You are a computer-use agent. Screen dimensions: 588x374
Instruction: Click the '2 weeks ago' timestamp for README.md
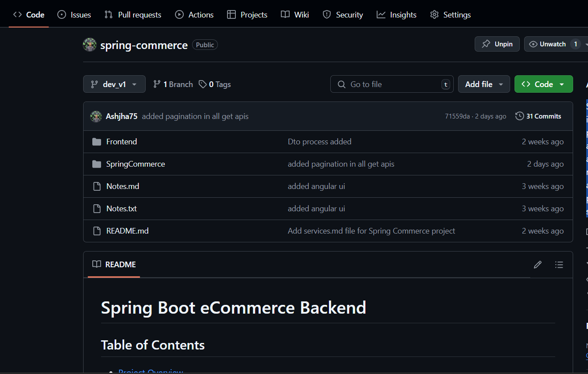[x=542, y=231]
